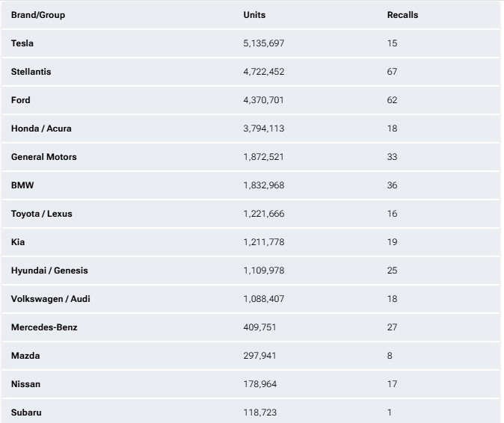Select the Subaru row label

(x=26, y=413)
